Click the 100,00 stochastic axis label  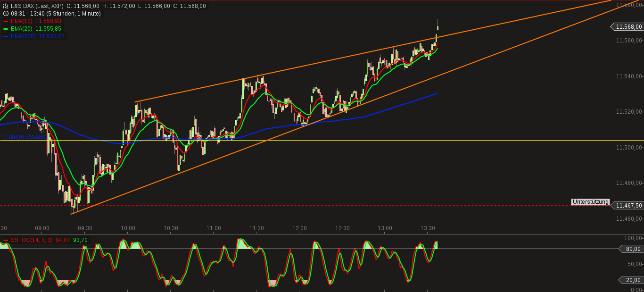pyautogui.click(x=634, y=239)
